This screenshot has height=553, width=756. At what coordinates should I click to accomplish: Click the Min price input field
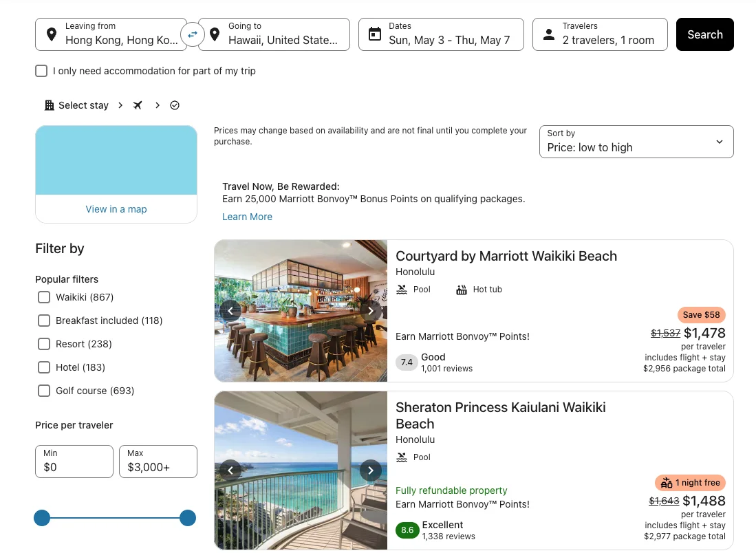pyautogui.click(x=74, y=462)
